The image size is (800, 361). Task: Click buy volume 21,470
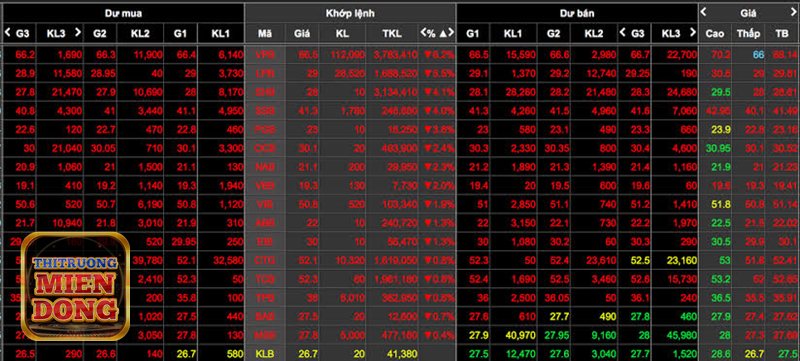[x=66, y=92]
